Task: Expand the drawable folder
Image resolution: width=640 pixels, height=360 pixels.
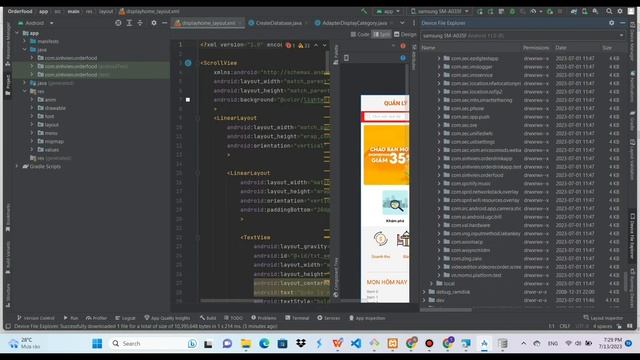Action: point(32,108)
